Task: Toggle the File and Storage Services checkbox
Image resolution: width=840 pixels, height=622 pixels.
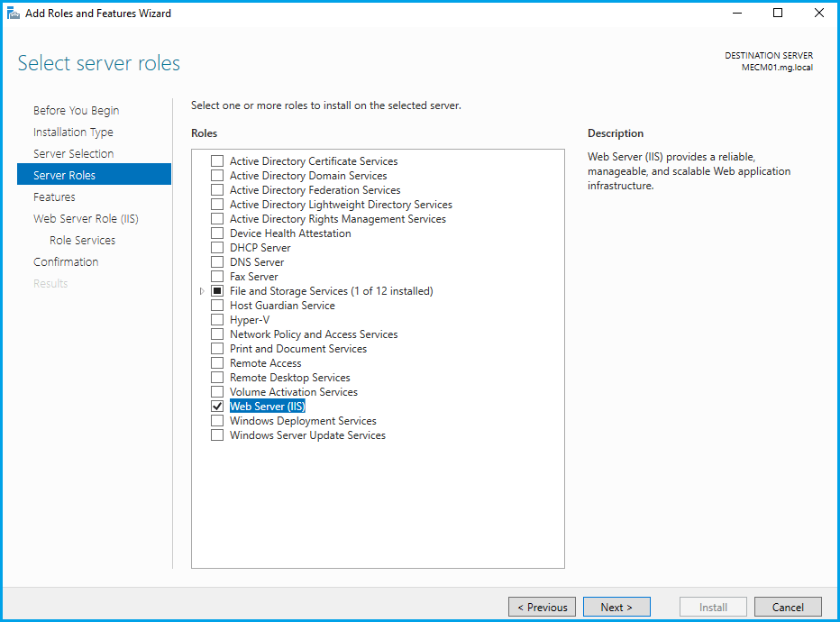Action: [217, 291]
